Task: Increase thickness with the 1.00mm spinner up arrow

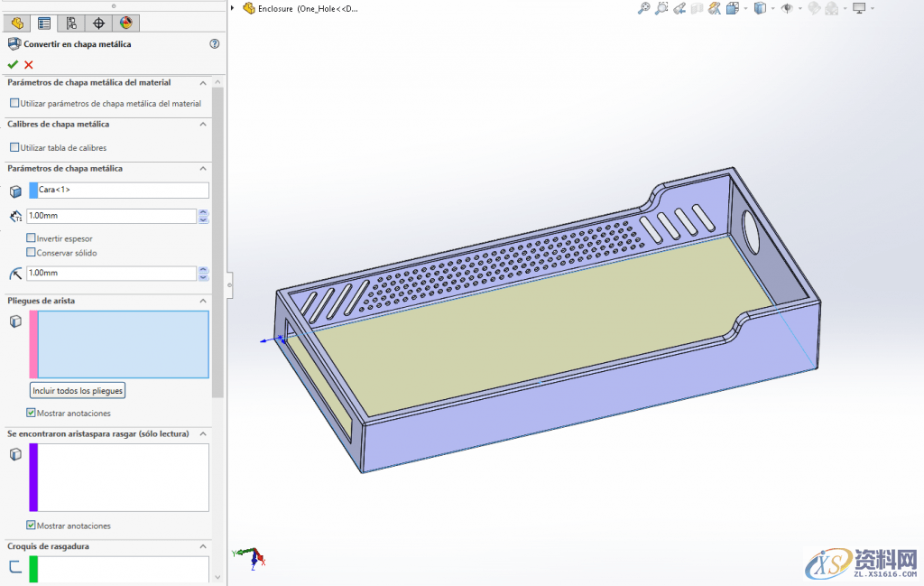Action: 203,211
